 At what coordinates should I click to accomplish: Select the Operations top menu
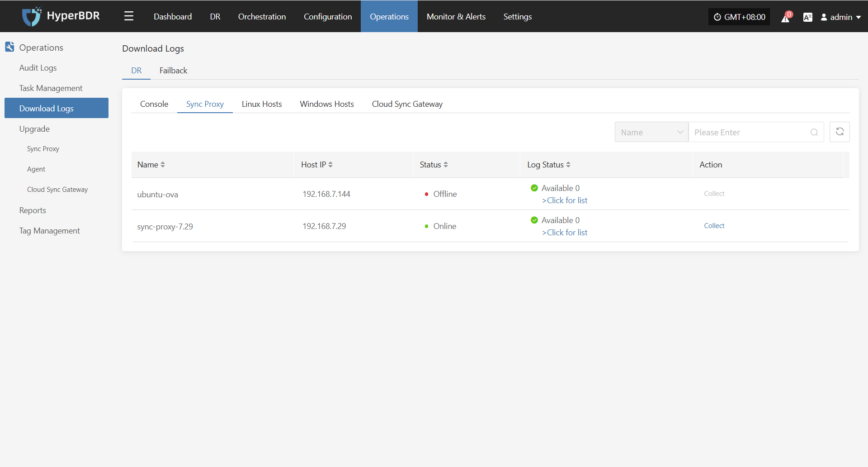click(x=389, y=16)
